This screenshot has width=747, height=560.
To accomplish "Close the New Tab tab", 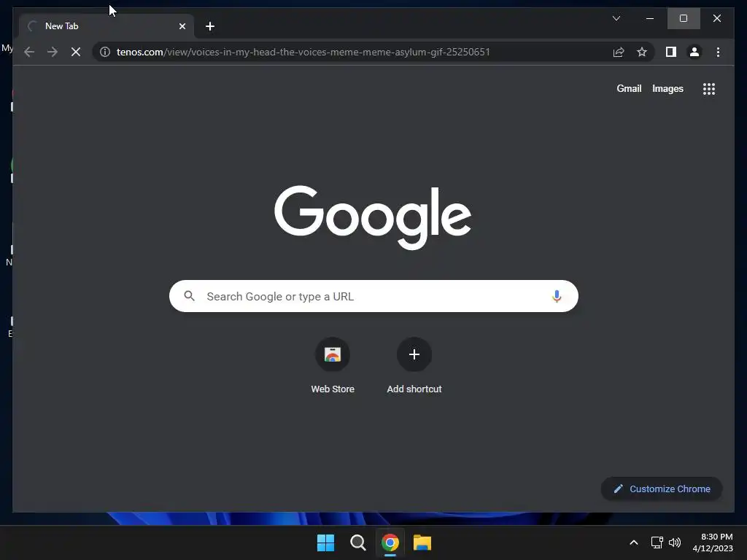I will (182, 26).
